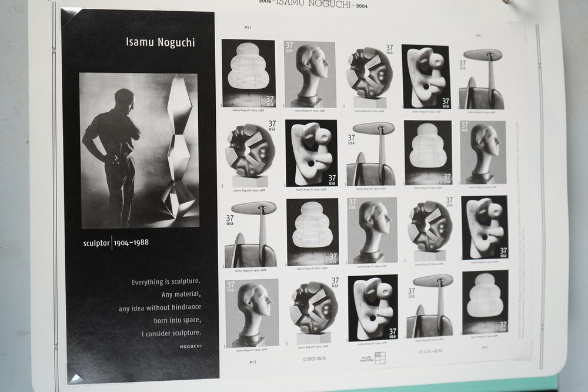Click the paper lantern stamp in second row
This screenshot has height=392, width=588.
428,152
